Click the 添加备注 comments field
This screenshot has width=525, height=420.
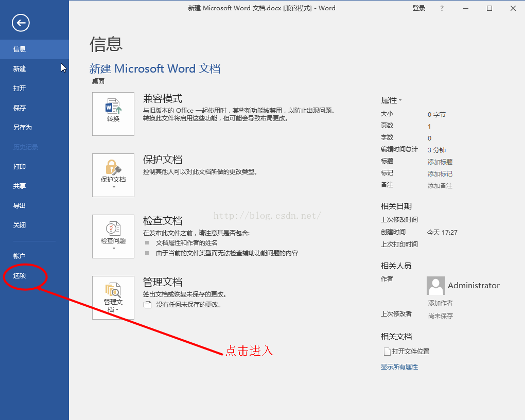click(440, 185)
